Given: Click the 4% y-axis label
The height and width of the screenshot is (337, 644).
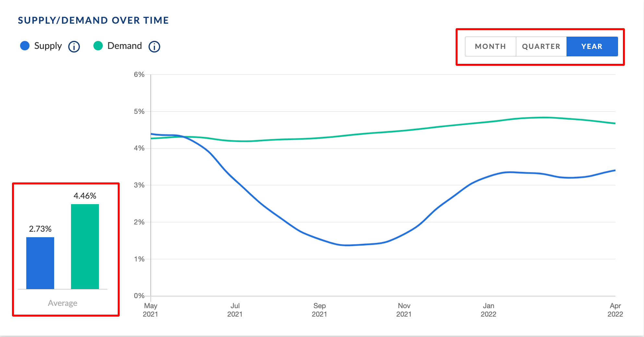Looking at the screenshot, I should point(139,148).
